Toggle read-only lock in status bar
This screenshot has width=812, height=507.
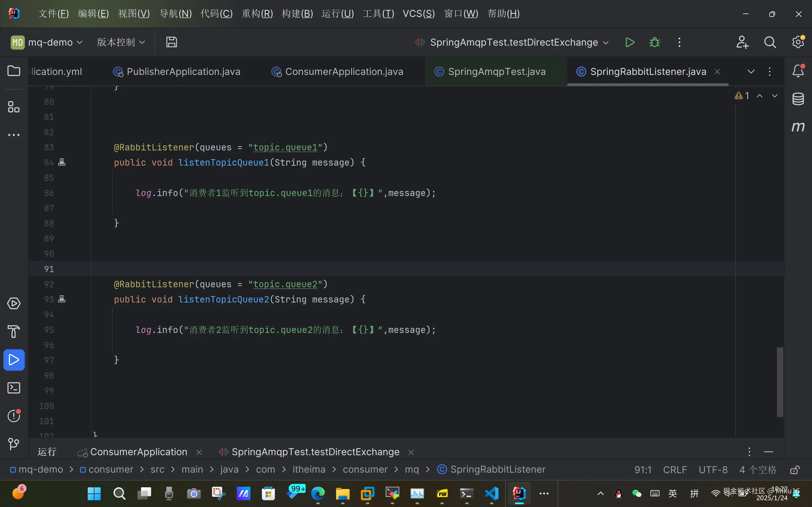794,470
